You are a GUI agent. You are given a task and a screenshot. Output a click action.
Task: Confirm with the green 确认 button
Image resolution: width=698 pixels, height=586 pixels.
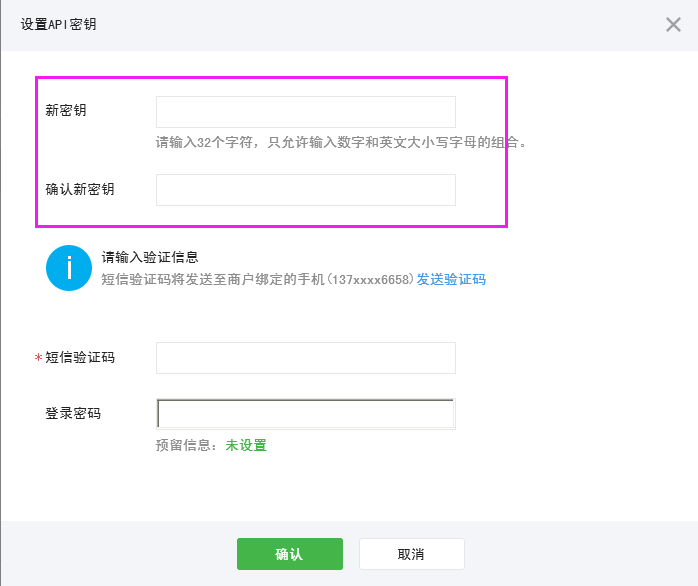click(289, 554)
